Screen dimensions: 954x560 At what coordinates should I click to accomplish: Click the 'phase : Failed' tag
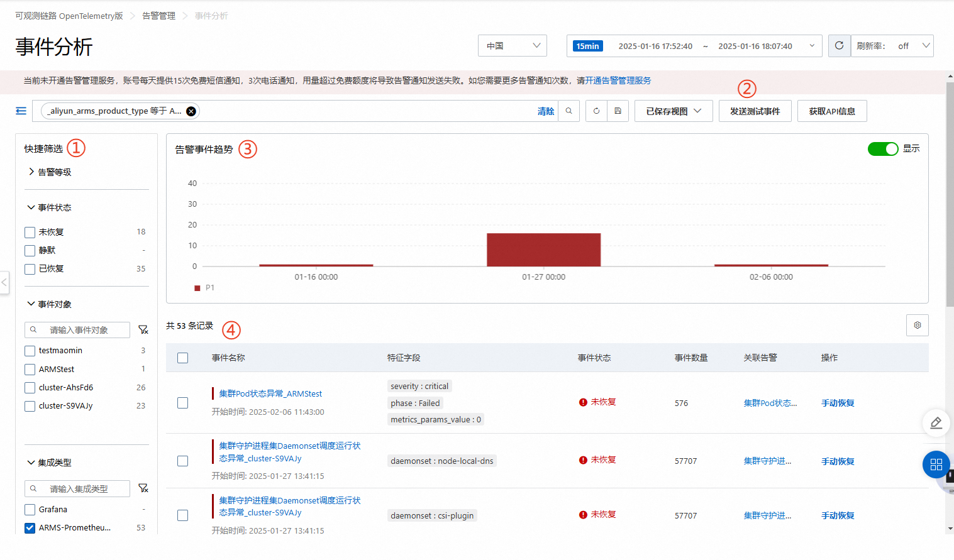click(415, 403)
